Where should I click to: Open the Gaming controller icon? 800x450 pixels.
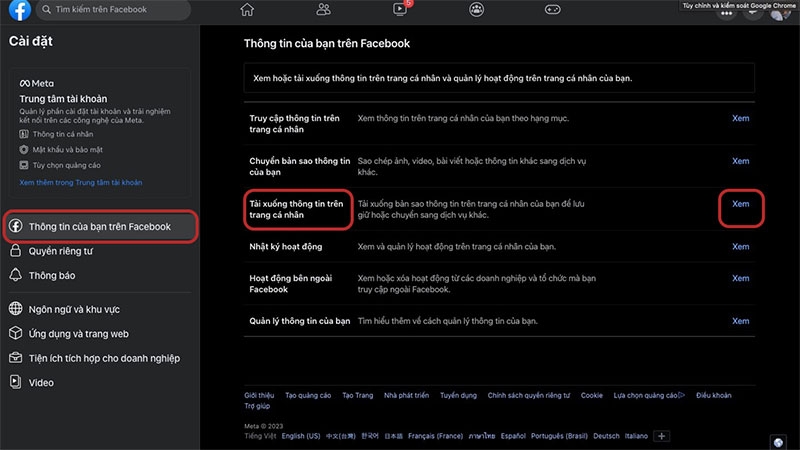[553, 9]
